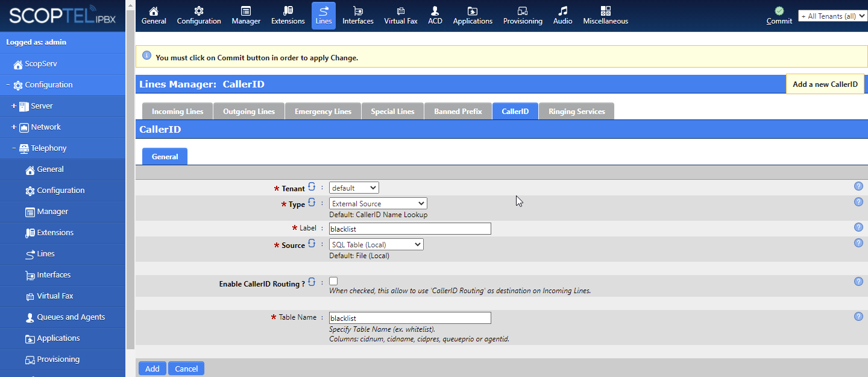The height and width of the screenshot is (377, 868).
Task: Select the CallerID tab
Action: click(515, 112)
